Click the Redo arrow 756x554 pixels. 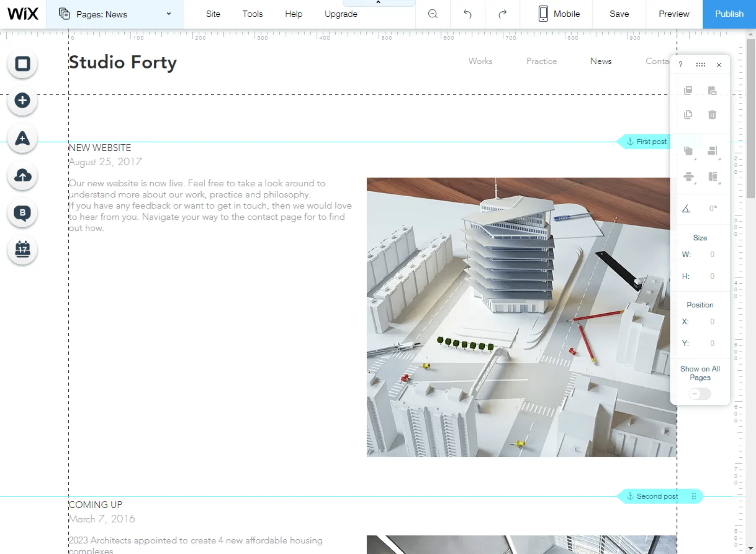tap(502, 14)
